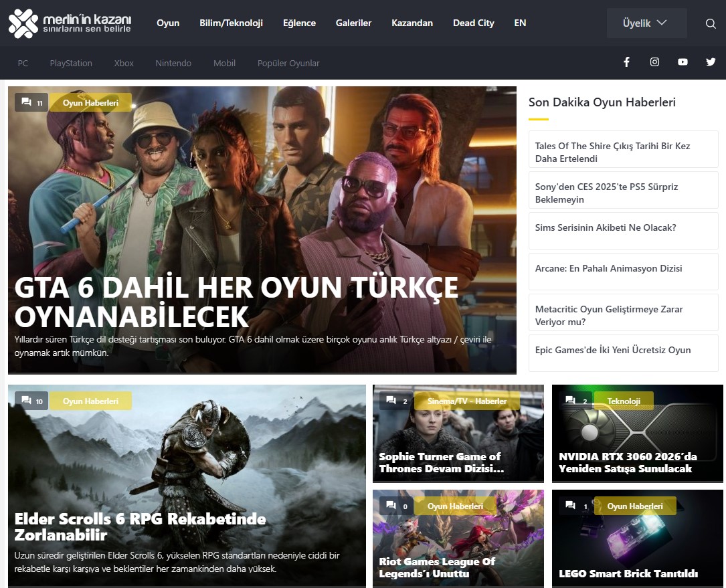The width and height of the screenshot is (726, 588).
Task: Open Tales Of The Shire news link
Action: tap(612, 152)
